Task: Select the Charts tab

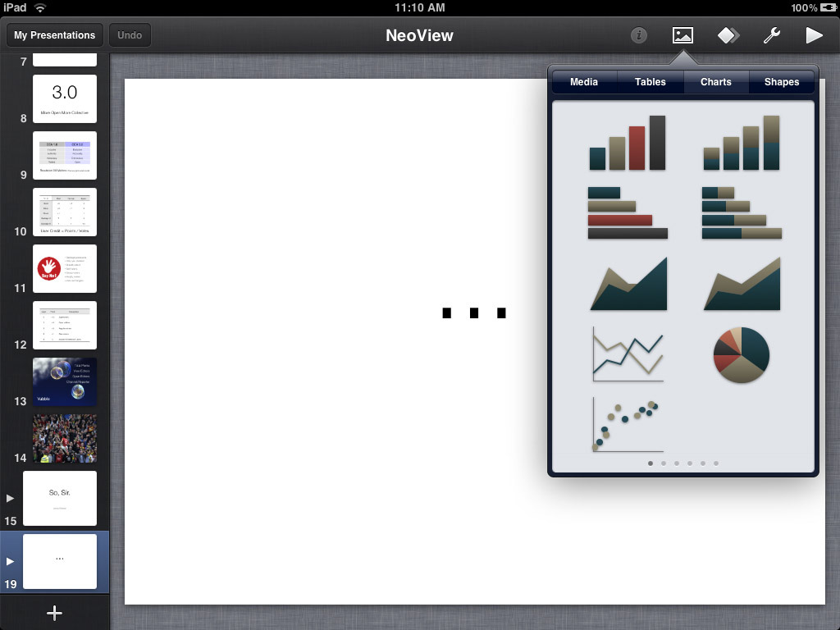Action: coord(715,82)
